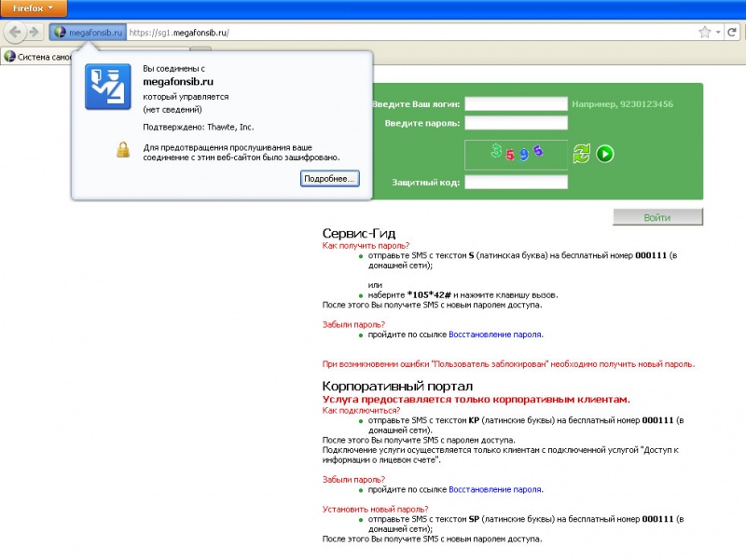Bookmark page with the star icon
Screen dimensions: 746x560
pos(705,32)
